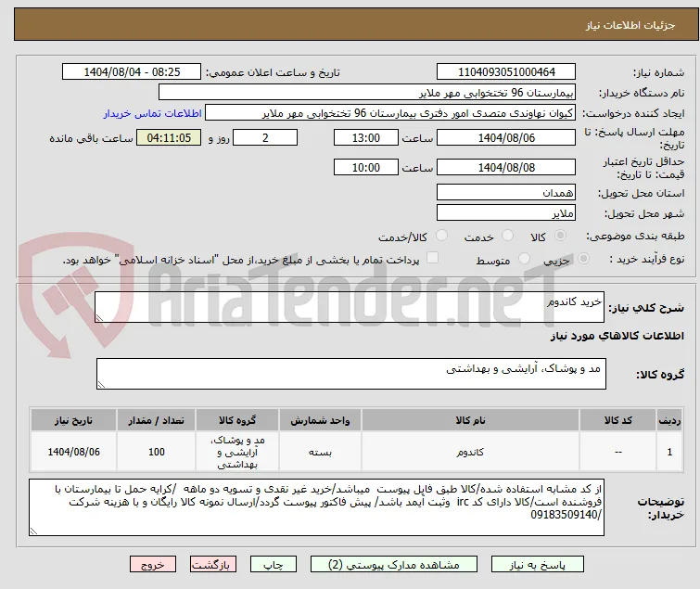Click the بسته unit cell
Viewport: 700px width, 589px height.
pos(320,452)
